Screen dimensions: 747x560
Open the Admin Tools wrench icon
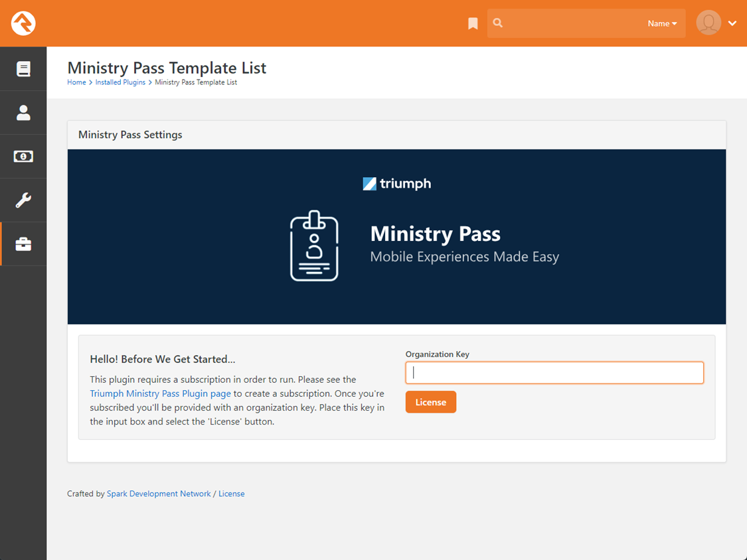[x=23, y=200]
